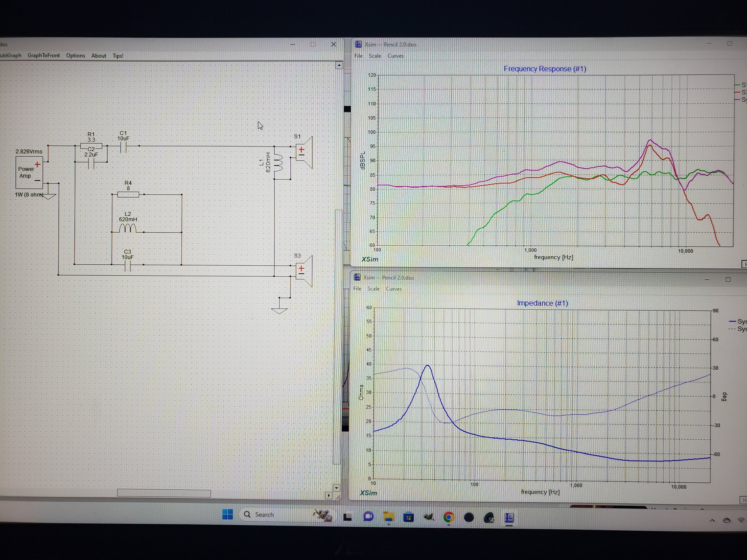Click schematic vertical scrollbar down arrow
747x560 pixels.
coord(336,487)
